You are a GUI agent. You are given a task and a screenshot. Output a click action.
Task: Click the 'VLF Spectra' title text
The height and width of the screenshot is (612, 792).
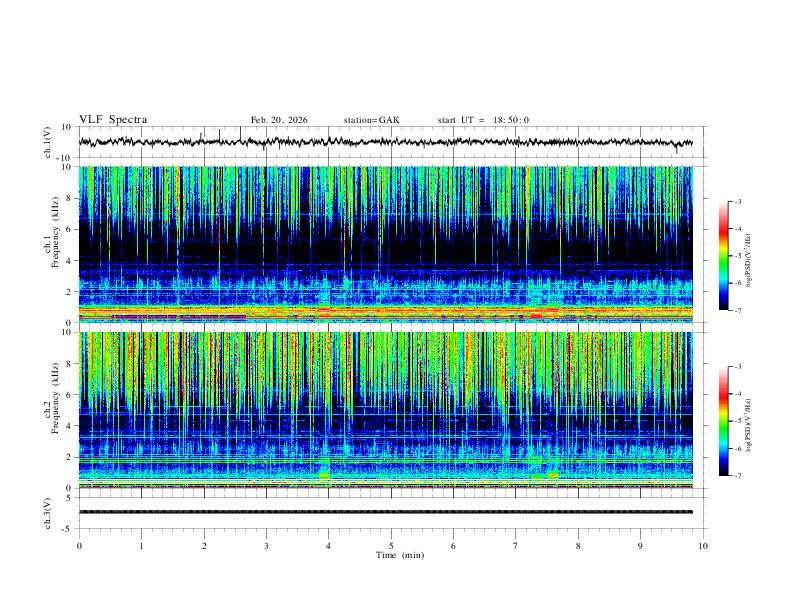point(113,120)
